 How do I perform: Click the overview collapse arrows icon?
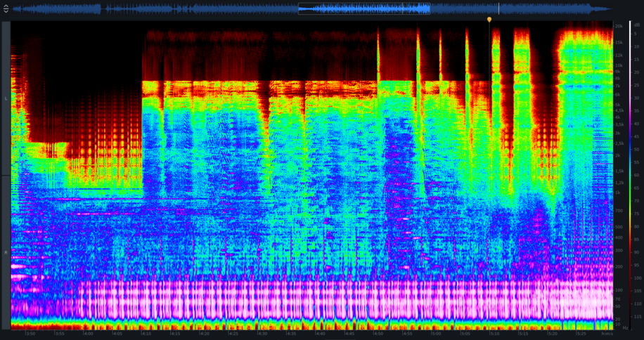pos(6,9)
